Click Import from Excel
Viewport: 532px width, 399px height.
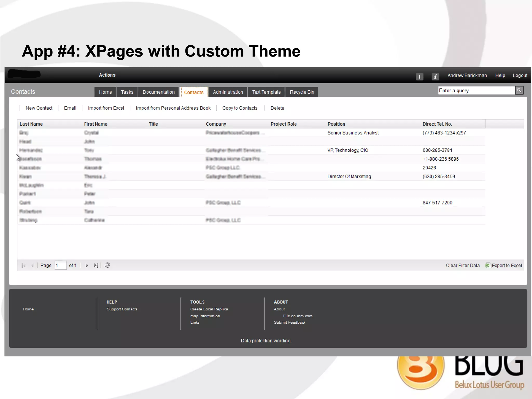pos(106,108)
